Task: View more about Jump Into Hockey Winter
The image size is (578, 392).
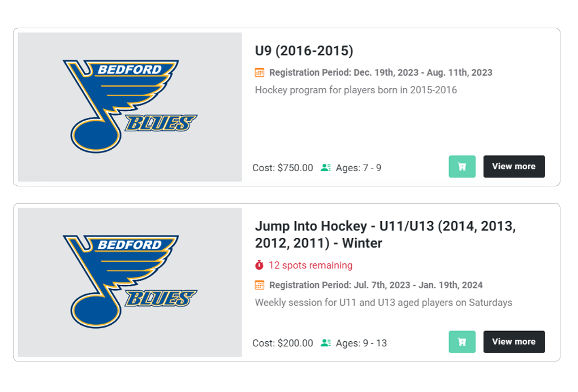Action: 514,342
